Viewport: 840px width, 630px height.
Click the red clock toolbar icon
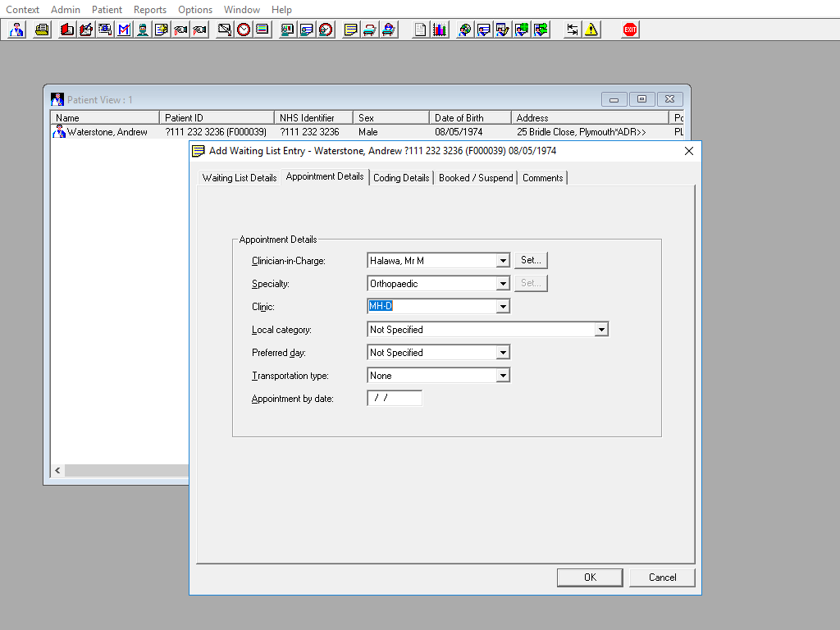point(243,30)
